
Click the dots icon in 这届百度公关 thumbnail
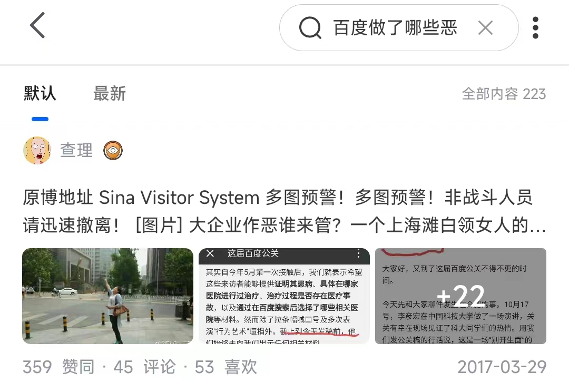tap(358, 253)
